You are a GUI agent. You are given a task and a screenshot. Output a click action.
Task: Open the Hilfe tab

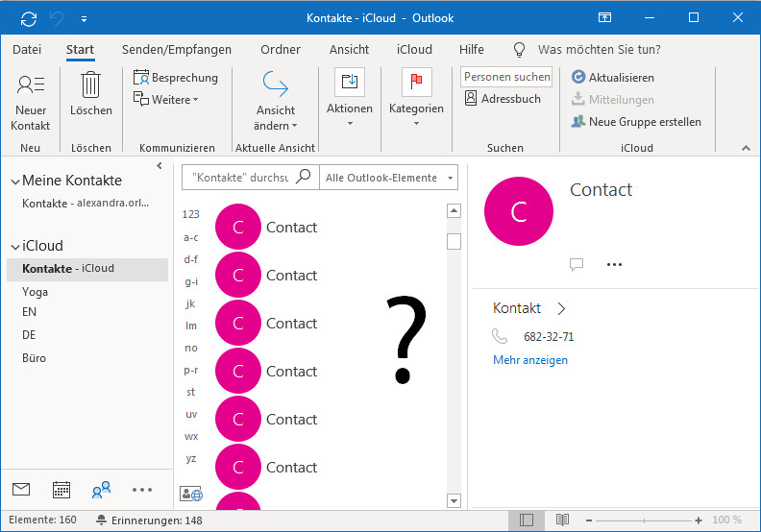click(472, 50)
